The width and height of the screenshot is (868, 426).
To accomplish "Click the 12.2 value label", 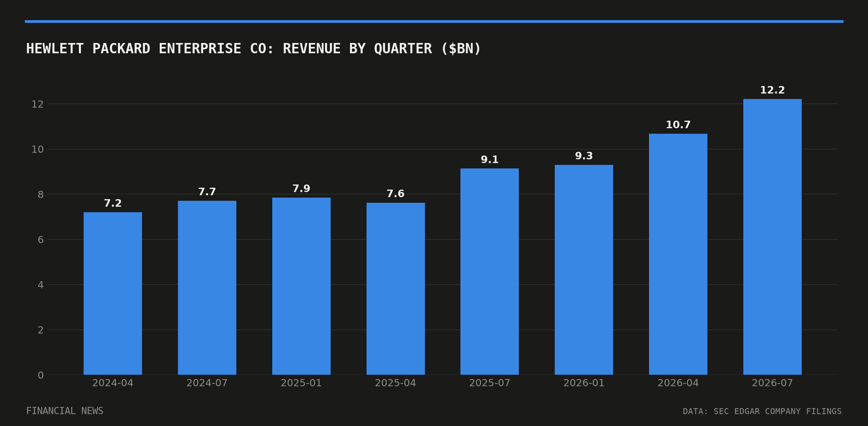I will 773,90.
